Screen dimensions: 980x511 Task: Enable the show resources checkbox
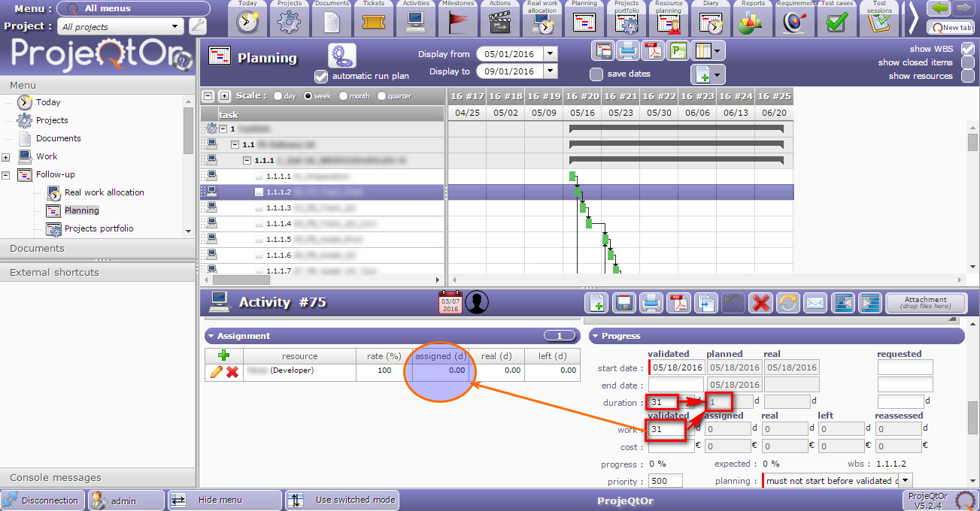(967, 76)
